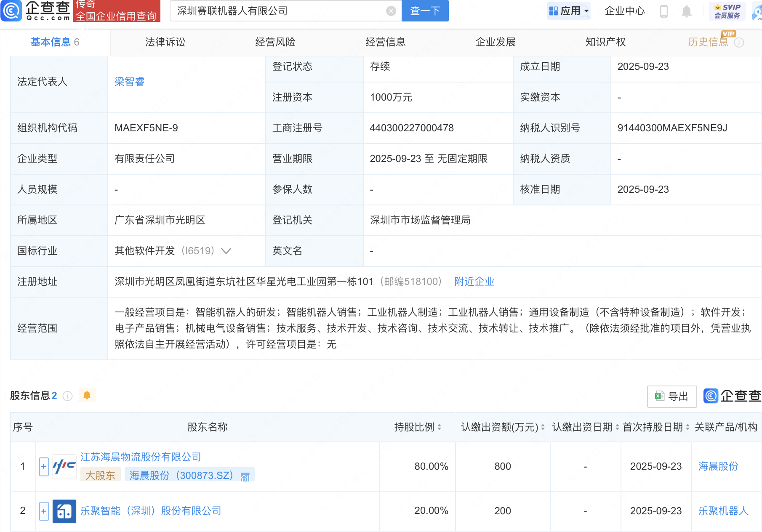This screenshot has height=532, width=762.
Task: Clear the search box text
Action: (x=391, y=11)
